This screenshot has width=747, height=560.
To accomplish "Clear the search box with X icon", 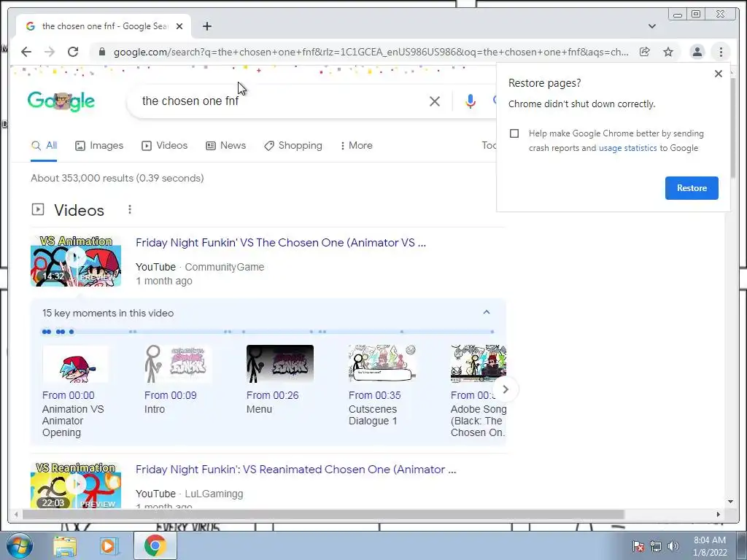I will (435, 101).
